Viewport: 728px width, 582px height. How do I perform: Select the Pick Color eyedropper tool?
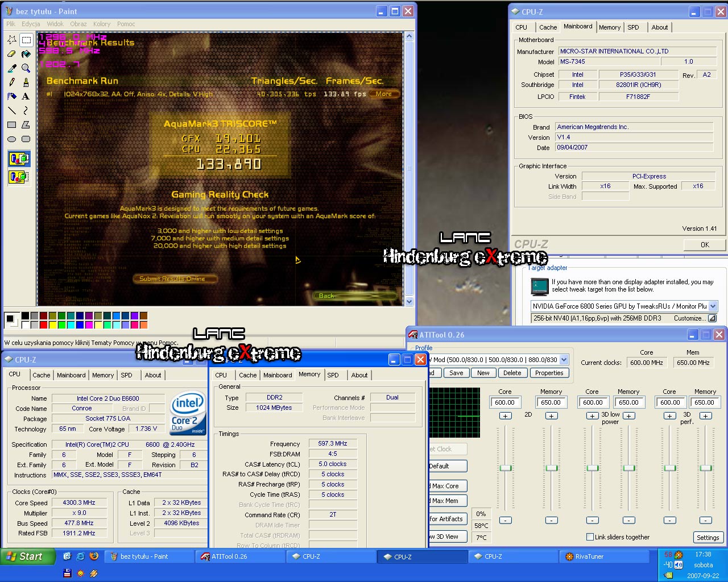click(x=12, y=68)
